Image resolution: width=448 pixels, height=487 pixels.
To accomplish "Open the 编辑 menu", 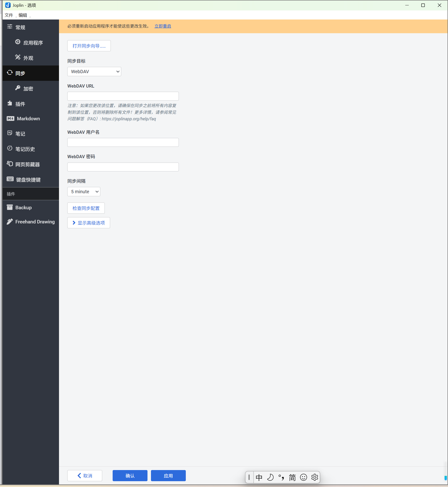I will tap(23, 15).
